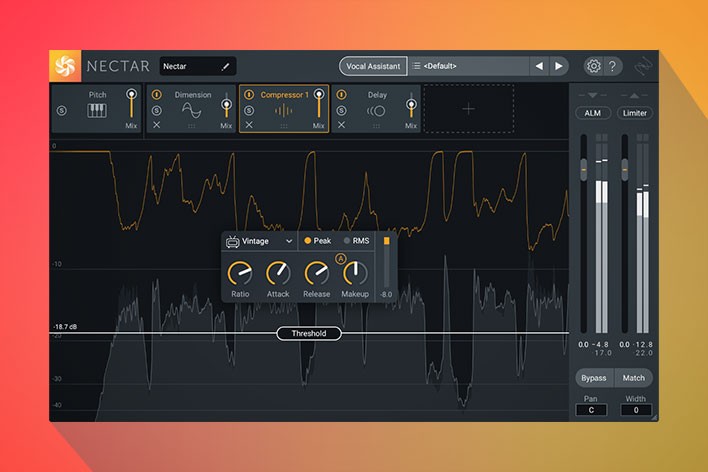Toggle power for the Dimension module

[x=156, y=95]
